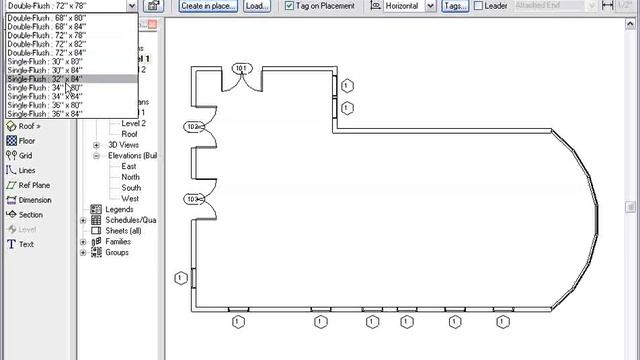The width and height of the screenshot is (640, 360).
Task: Collapse the door type selector dropdown arrow
Action: 132,6
